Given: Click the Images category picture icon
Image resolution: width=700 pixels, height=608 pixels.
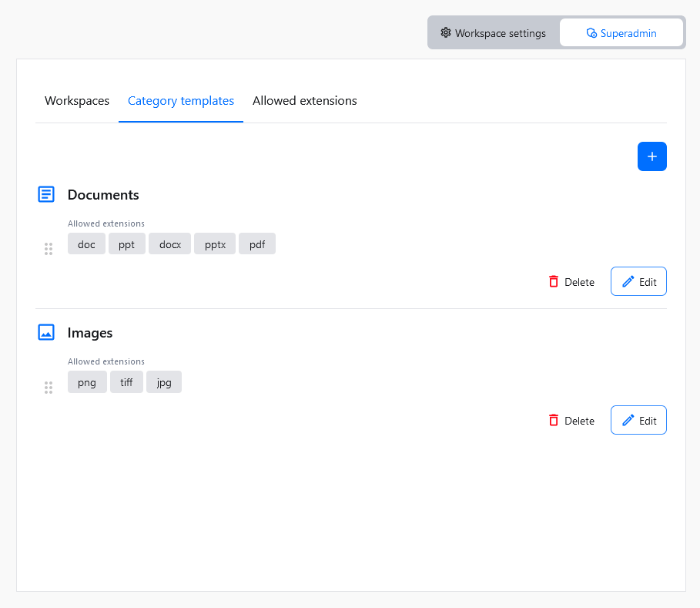Looking at the screenshot, I should pyautogui.click(x=46, y=332).
